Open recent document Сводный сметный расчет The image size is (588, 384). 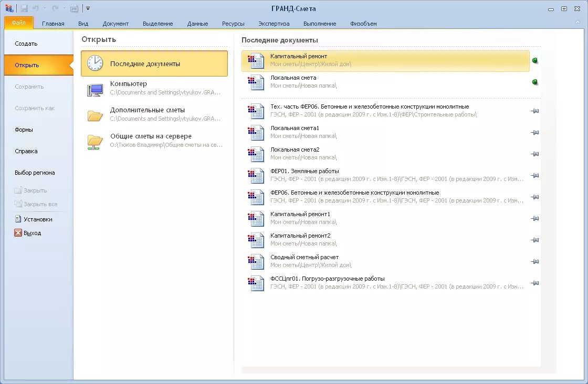[x=385, y=261]
